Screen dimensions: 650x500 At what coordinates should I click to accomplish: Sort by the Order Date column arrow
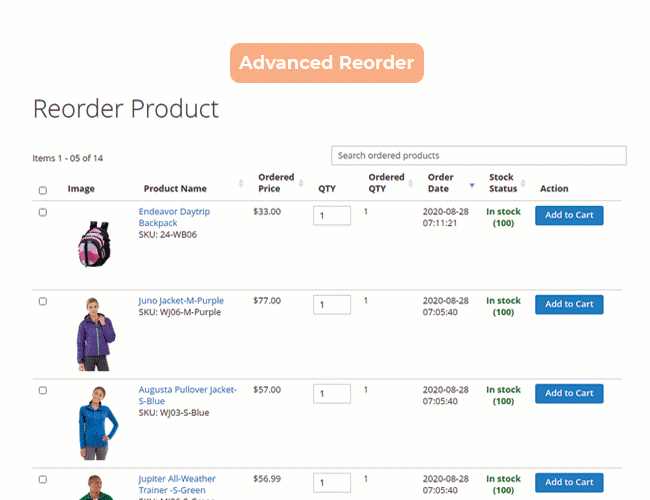[x=471, y=183]
